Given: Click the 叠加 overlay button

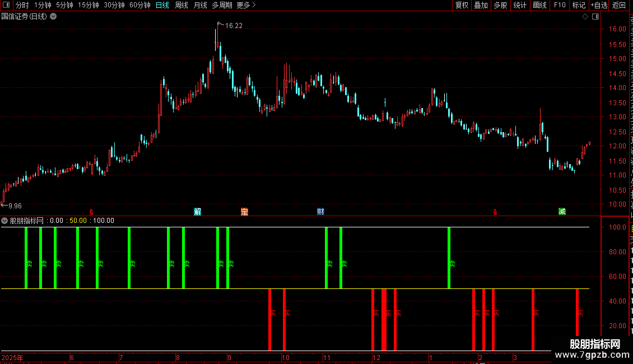Looking at the screenshot, I should click(481, 5).
